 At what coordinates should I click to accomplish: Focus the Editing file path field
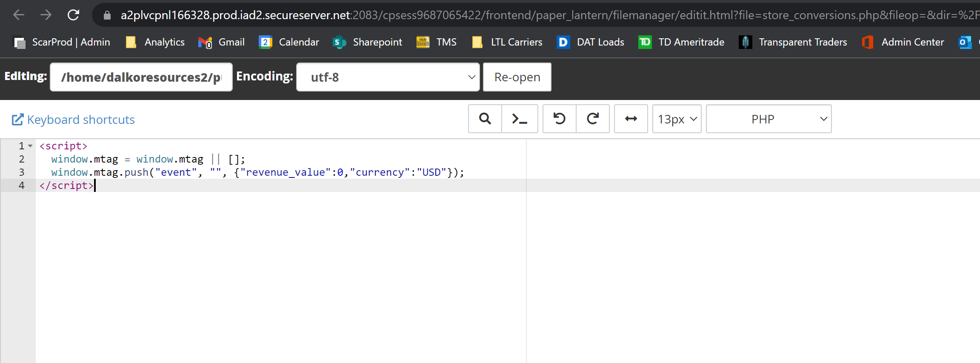click(x=141, y=77)
